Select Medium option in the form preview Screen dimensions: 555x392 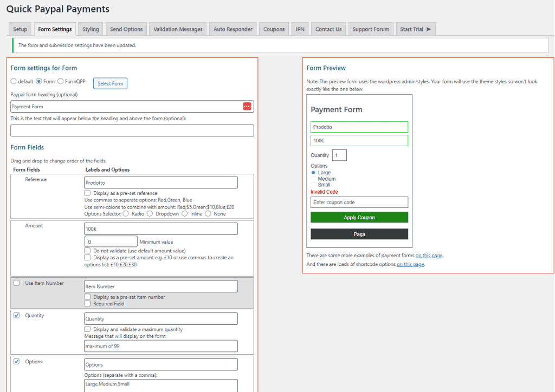tap(314, 179)
